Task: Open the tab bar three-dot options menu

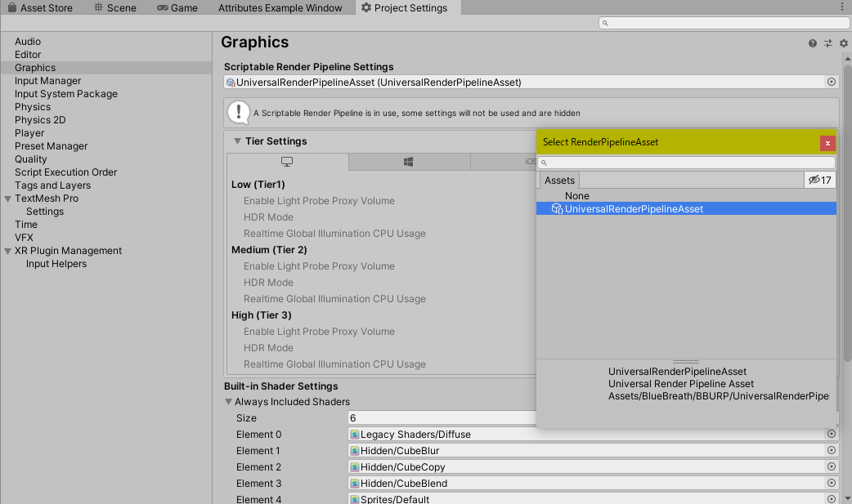Action: [842, 7]
